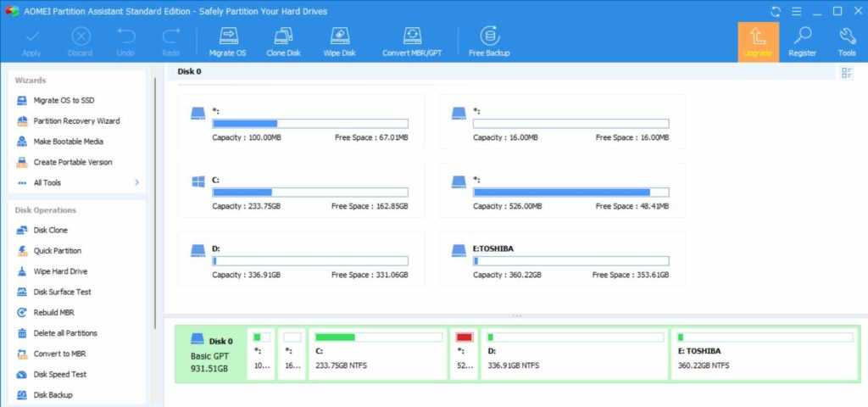868x407 pixels.
Task: Expand the All Tools submenu
Action: (76, 182)
